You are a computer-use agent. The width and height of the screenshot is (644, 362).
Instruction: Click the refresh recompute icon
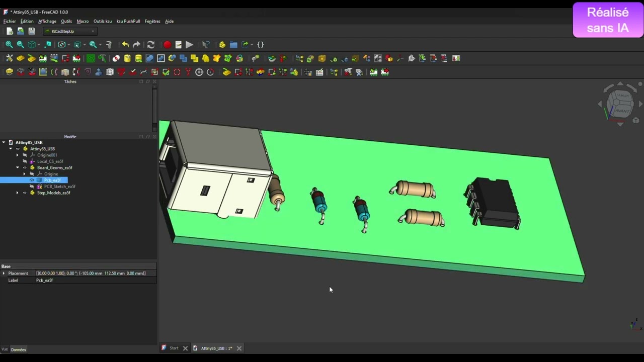150,45
